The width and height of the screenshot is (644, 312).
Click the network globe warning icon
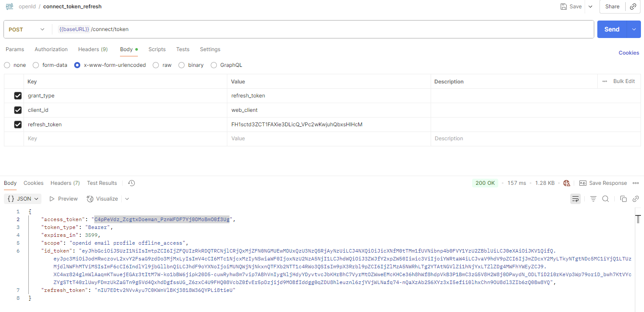567,183
